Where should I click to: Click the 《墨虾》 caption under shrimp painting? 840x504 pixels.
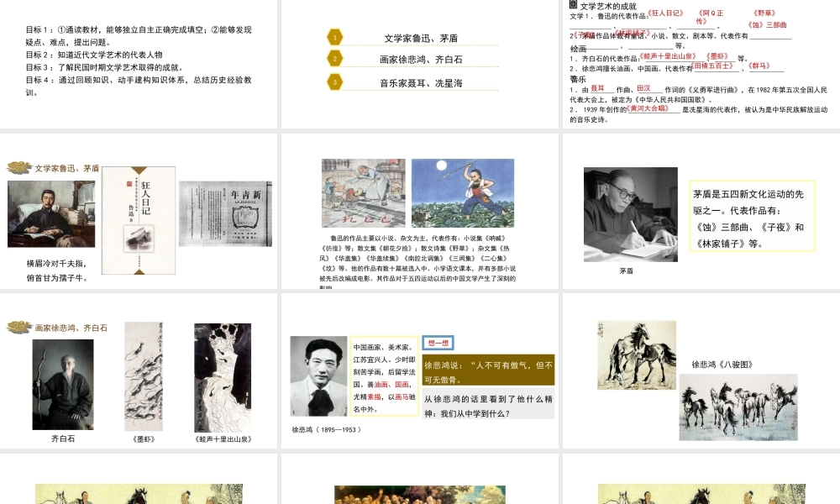[144, 439]
